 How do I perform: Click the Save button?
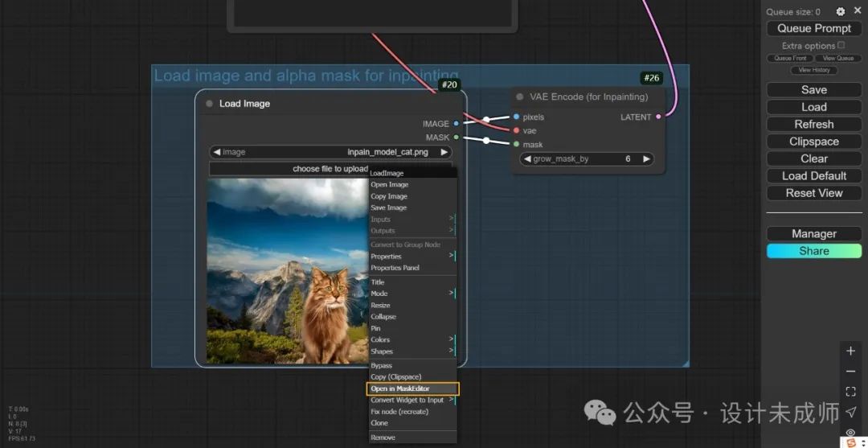[x=813, y=90]
